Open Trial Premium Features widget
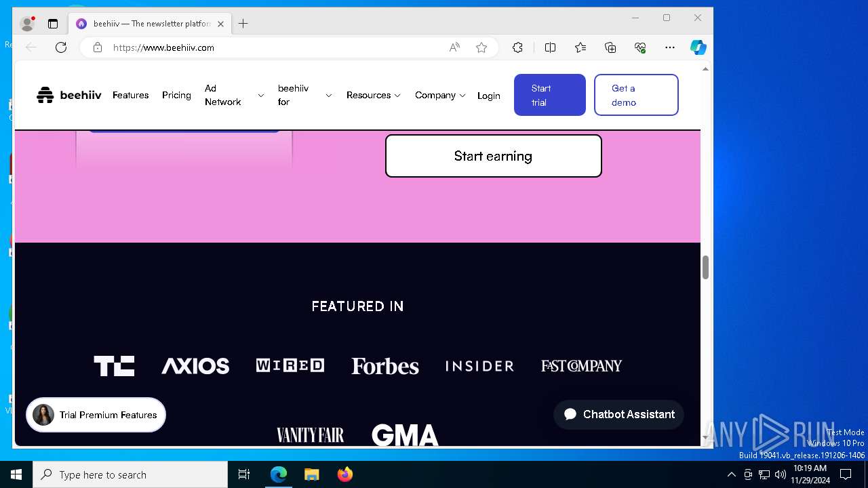 [96, 415]
